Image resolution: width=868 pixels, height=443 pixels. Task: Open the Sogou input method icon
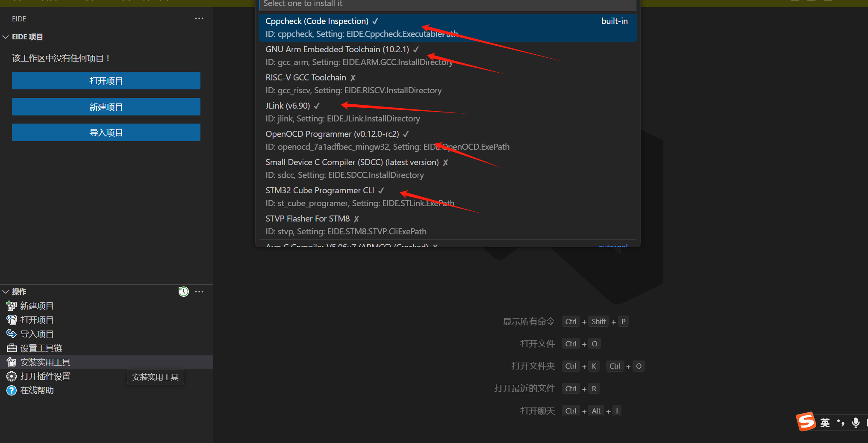click(806, 422)
